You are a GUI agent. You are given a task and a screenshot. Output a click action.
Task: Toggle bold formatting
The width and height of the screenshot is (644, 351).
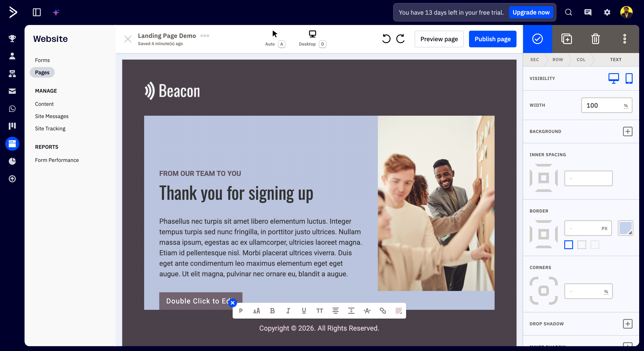(x=272, y=311)
